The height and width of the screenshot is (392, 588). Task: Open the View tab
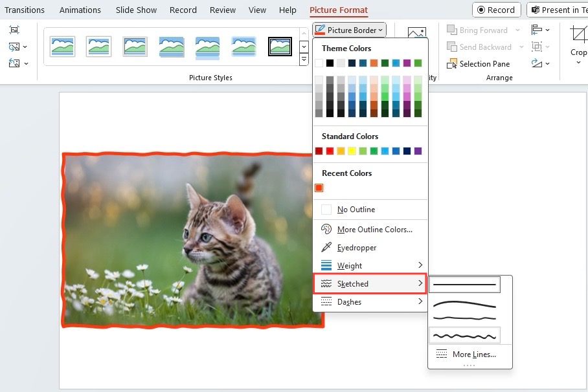(257, 10)
